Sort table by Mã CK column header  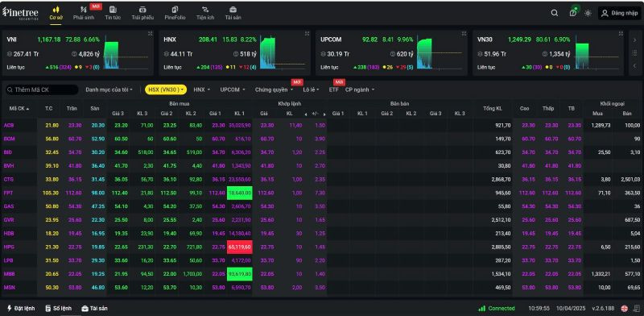tap(19, 109)
